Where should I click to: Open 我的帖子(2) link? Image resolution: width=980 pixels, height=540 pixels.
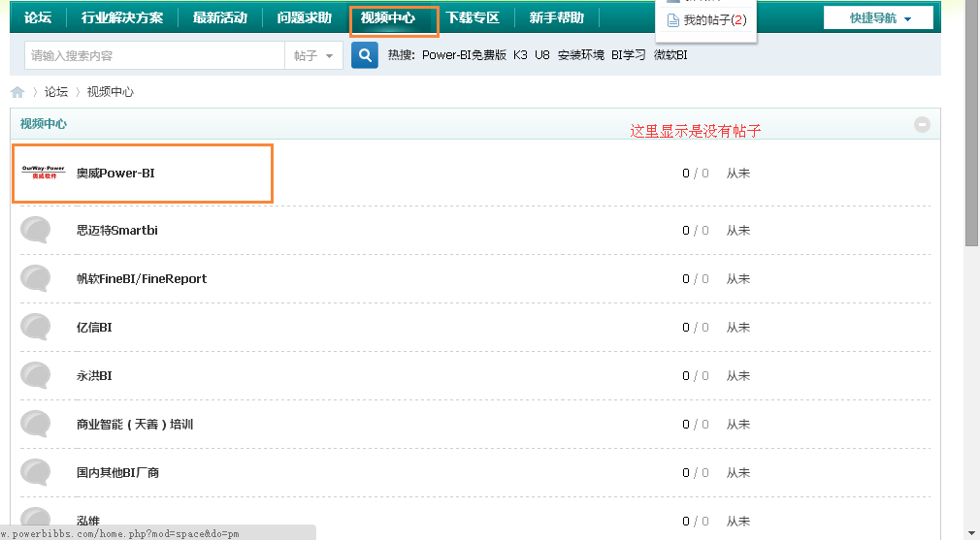715,20
